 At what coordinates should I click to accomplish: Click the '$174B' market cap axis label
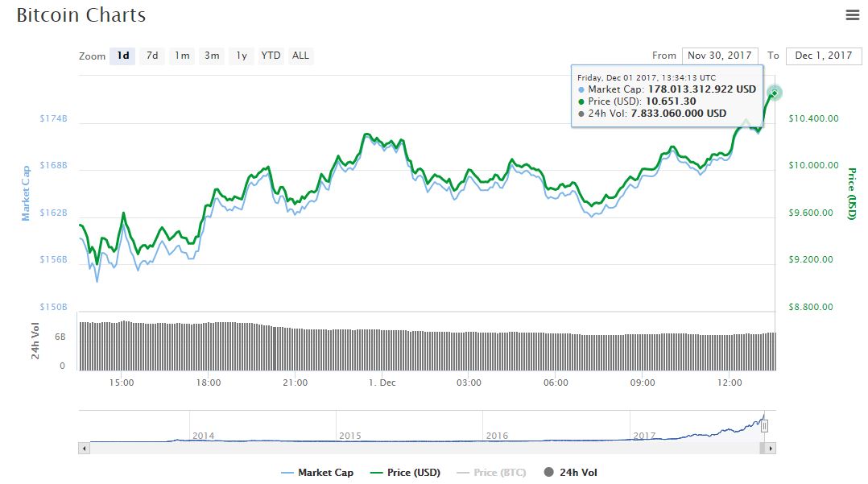point(54,118)
